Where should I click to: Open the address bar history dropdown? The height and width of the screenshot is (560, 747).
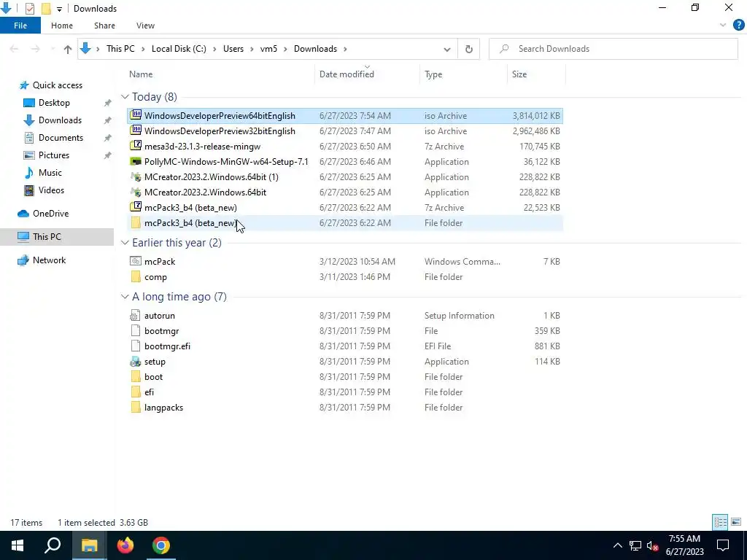point(447,49)
